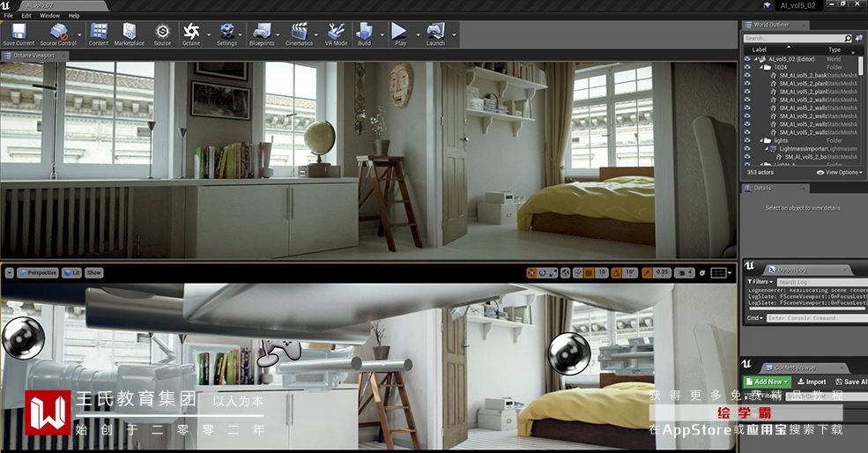Open Source Control from the toolbar

pyautogui.click(x=58, y=33)
